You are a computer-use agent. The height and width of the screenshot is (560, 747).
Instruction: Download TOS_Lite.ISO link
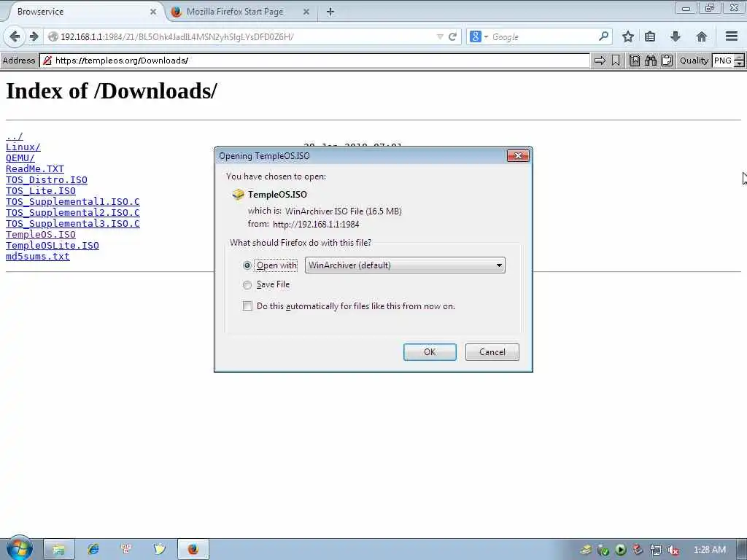tap(41, 191)
